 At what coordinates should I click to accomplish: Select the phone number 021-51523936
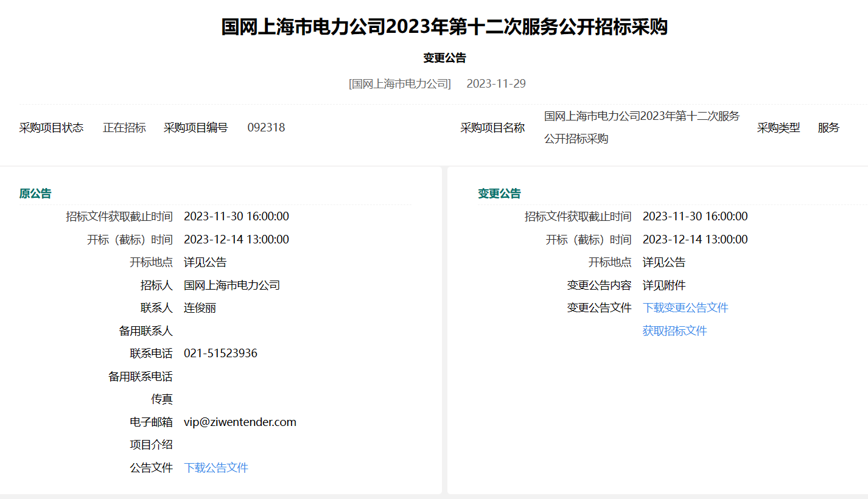tap(222, 353)
